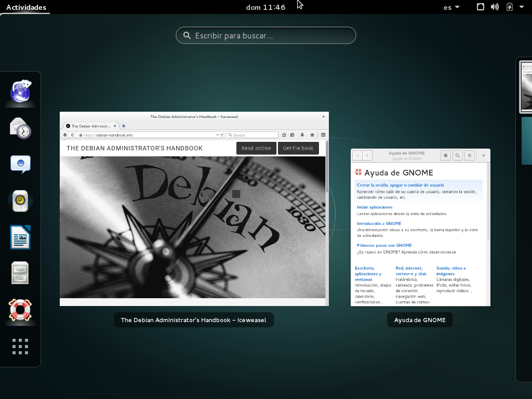
Task: Click the Iceweasel back arrow button
Action: [x=65, y=135]
